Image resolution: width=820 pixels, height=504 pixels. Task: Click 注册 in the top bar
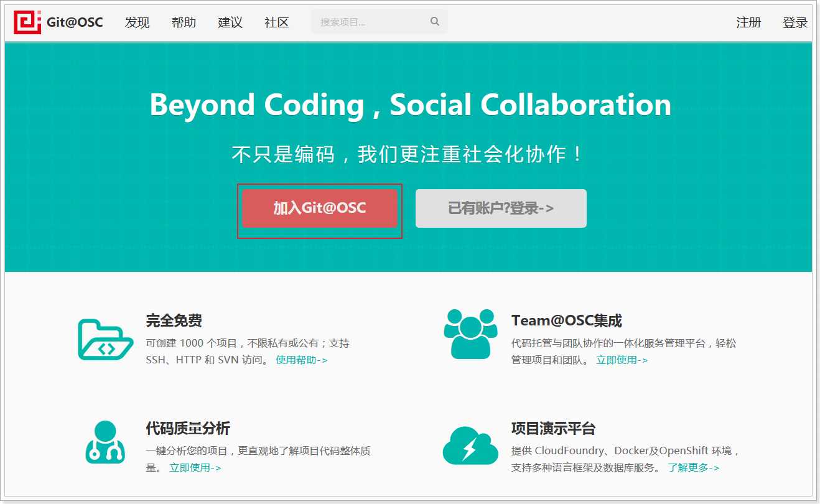[748, 22]
